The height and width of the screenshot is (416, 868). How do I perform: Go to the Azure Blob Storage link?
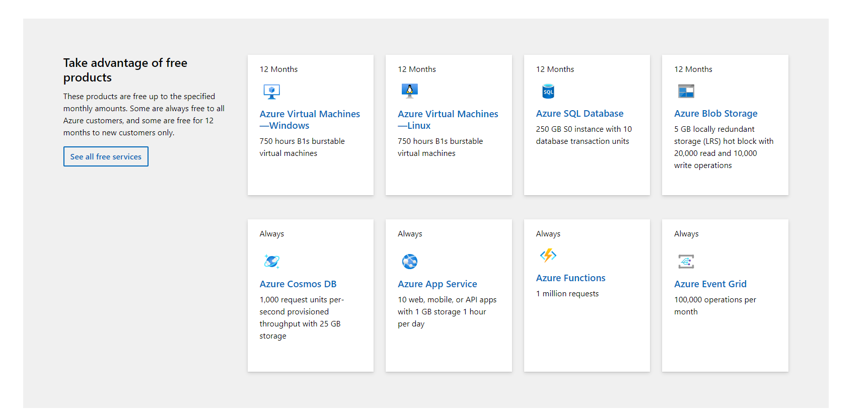715,114
